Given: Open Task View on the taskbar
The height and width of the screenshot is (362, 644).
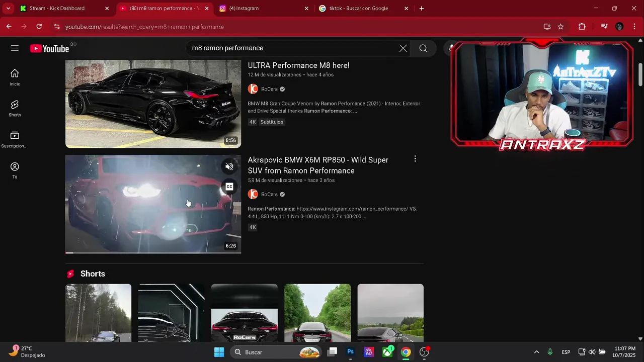Looking at the screenshot, I should click(332, 352).
